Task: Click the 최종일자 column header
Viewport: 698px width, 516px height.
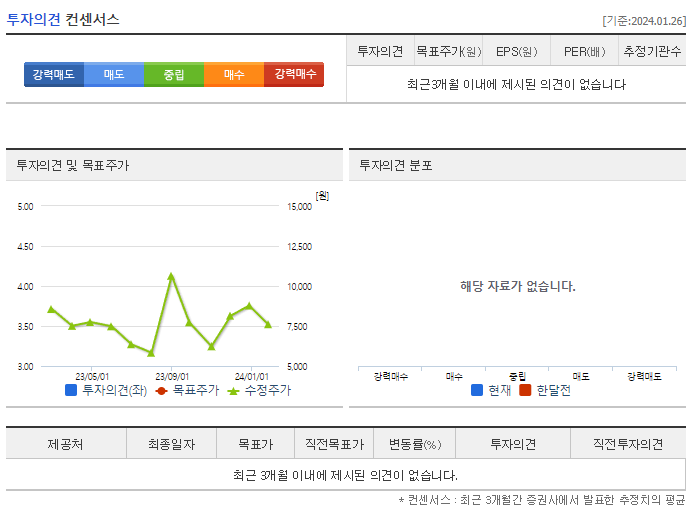Action: (x=171, y=444)
